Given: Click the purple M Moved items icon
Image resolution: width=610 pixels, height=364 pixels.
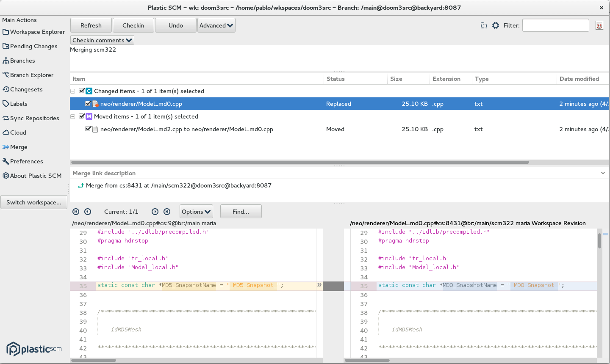Looking at the screenshot, I should pyautogui.click(x=89, y=116).
